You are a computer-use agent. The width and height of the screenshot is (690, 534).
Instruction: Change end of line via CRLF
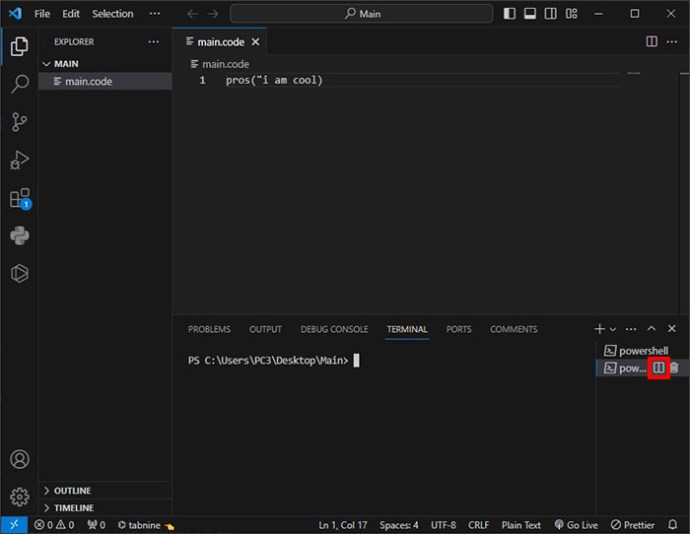coord(478,525)
